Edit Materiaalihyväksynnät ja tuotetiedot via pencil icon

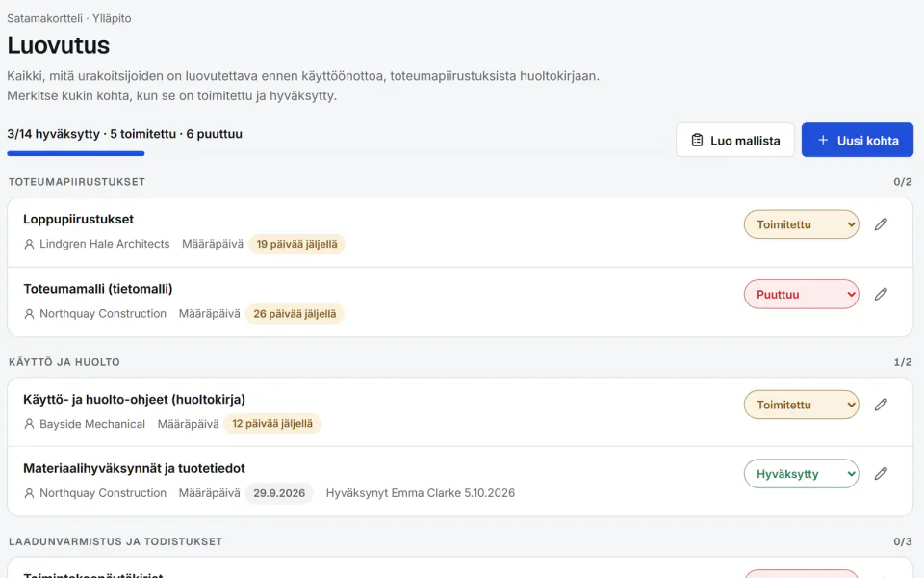pos(881,474)
